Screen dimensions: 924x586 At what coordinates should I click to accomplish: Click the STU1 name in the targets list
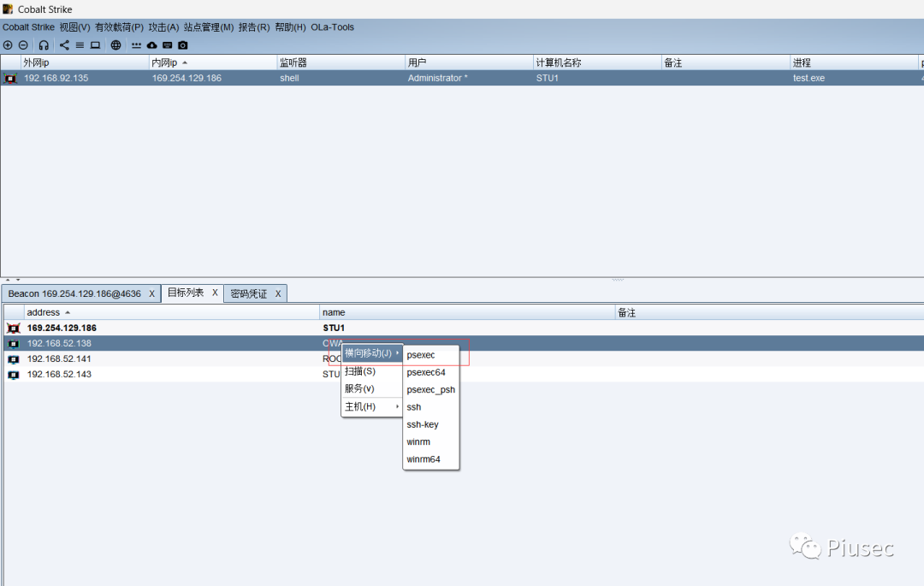(x=334, y=328)
